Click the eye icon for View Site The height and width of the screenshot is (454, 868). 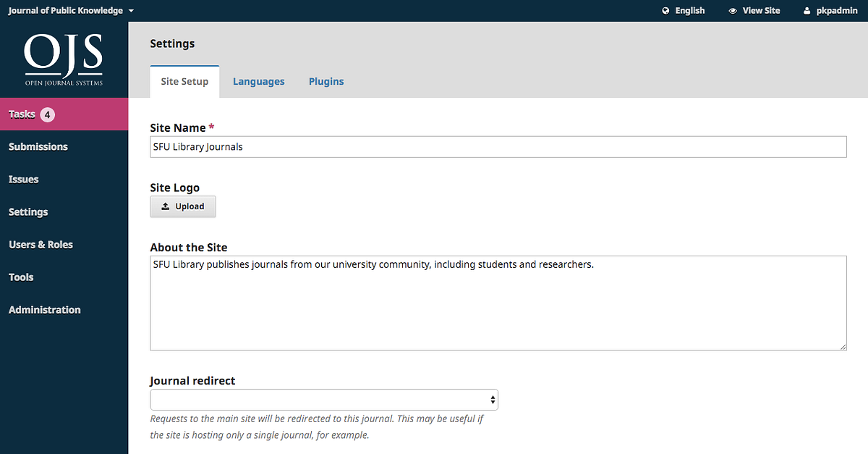733,11
